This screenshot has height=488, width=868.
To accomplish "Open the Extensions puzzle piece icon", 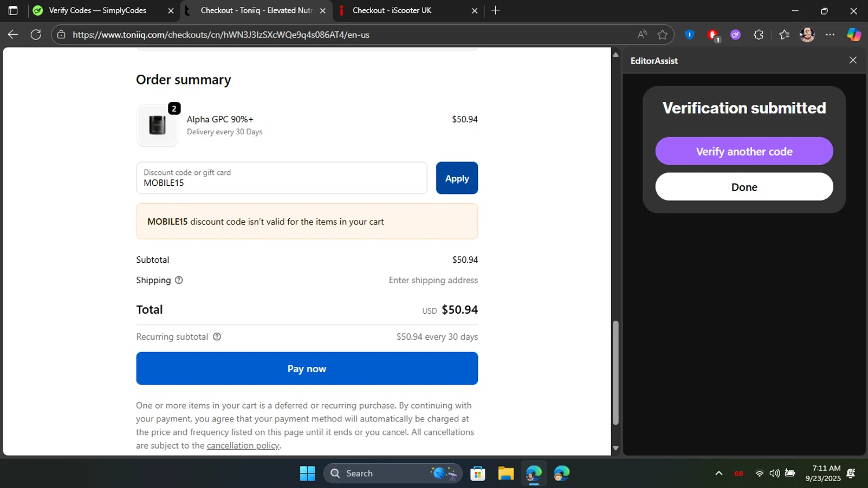I will click(x=759, y=35).
